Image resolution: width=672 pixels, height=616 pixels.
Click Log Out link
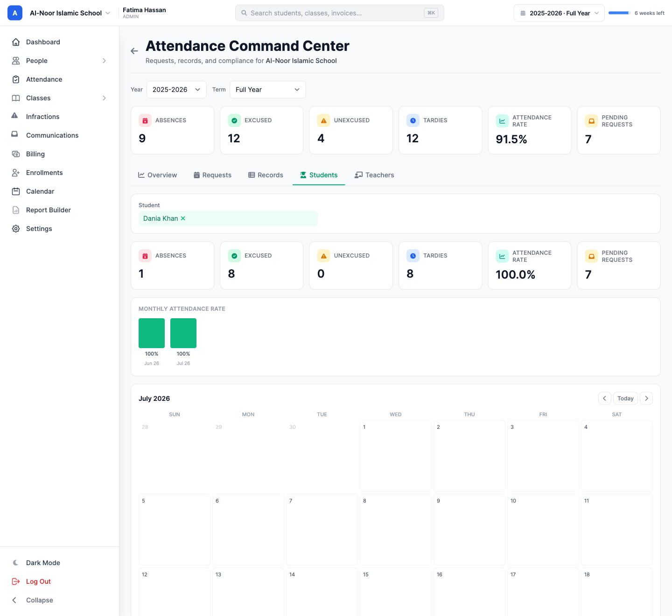pos(38,581)
